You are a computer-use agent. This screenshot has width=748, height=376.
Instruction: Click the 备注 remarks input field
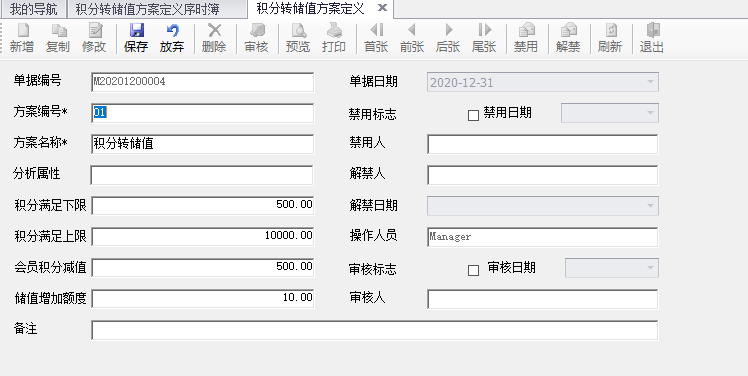374,330
